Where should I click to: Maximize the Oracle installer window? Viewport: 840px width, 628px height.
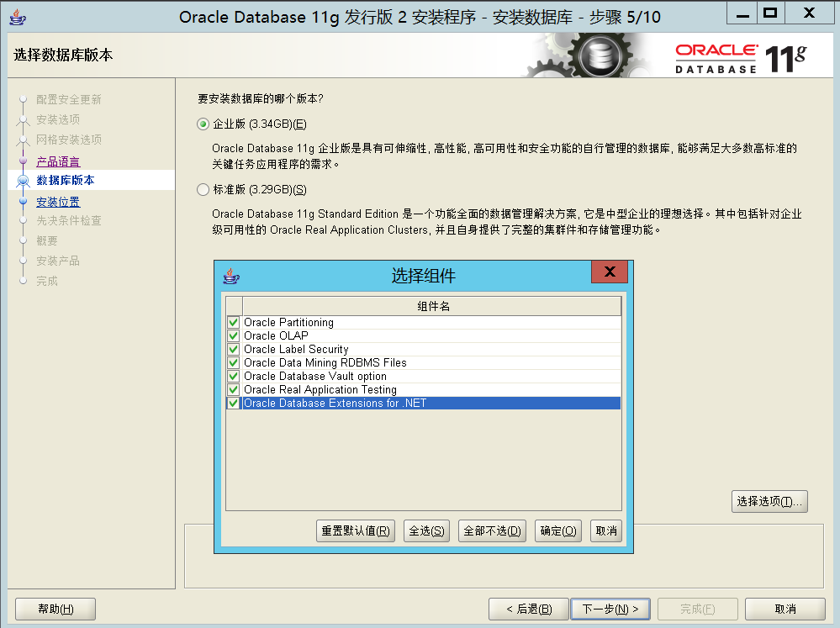[770, 13]
